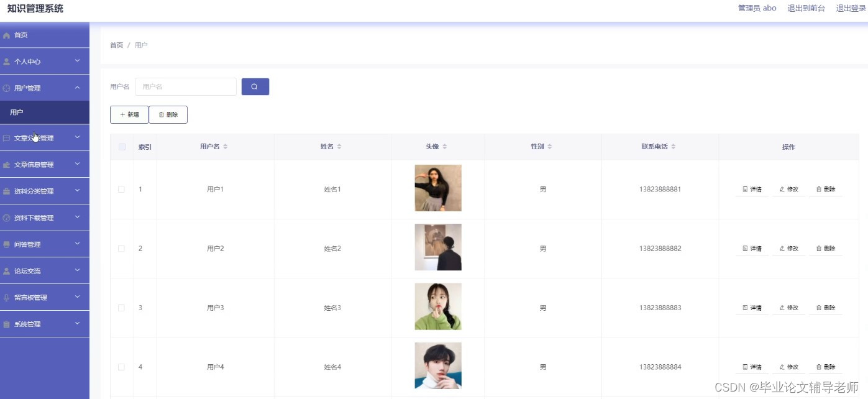
Task: Select the 用户 submenu item
Action: 45,112
